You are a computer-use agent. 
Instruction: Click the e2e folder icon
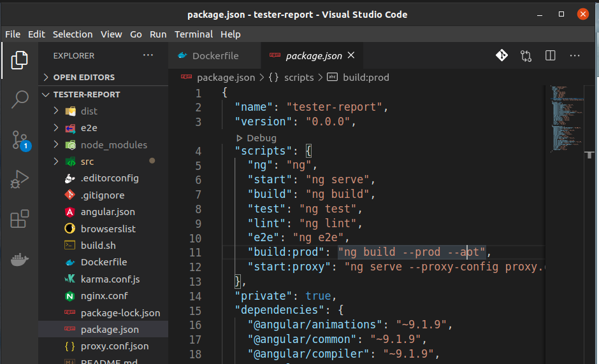point(70,128)
